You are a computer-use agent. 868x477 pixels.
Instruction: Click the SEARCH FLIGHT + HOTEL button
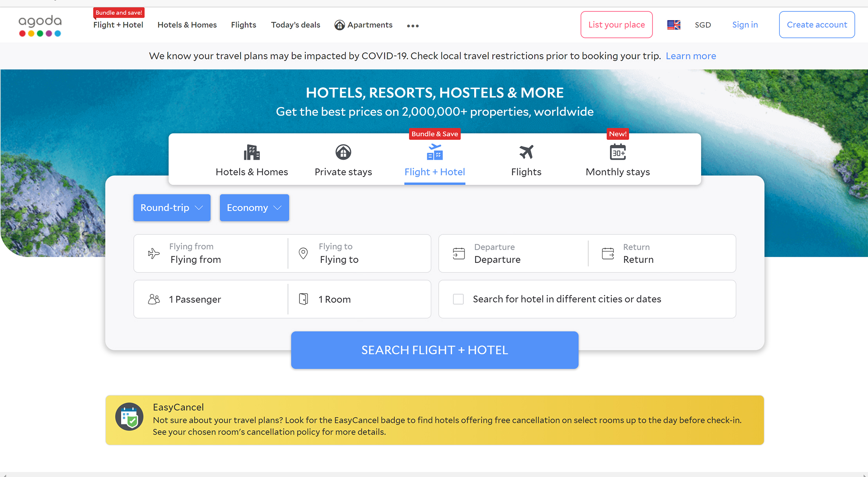tap(435, 350)
